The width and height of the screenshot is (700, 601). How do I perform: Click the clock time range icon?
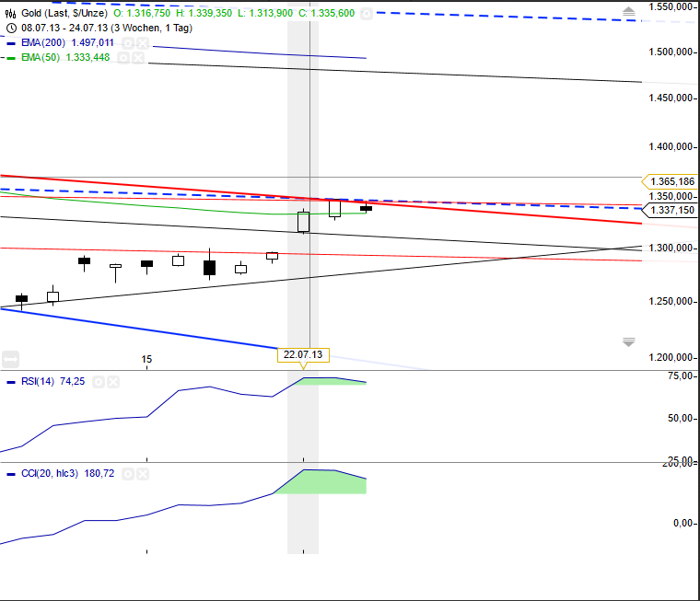(x=12, y=29)
